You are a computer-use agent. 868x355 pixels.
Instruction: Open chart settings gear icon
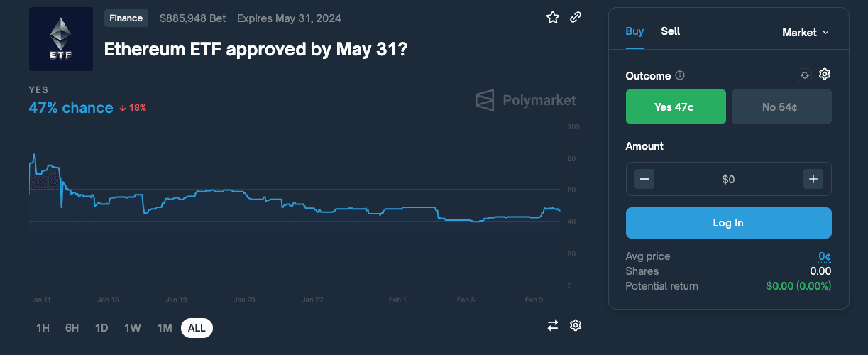point(576,325)
